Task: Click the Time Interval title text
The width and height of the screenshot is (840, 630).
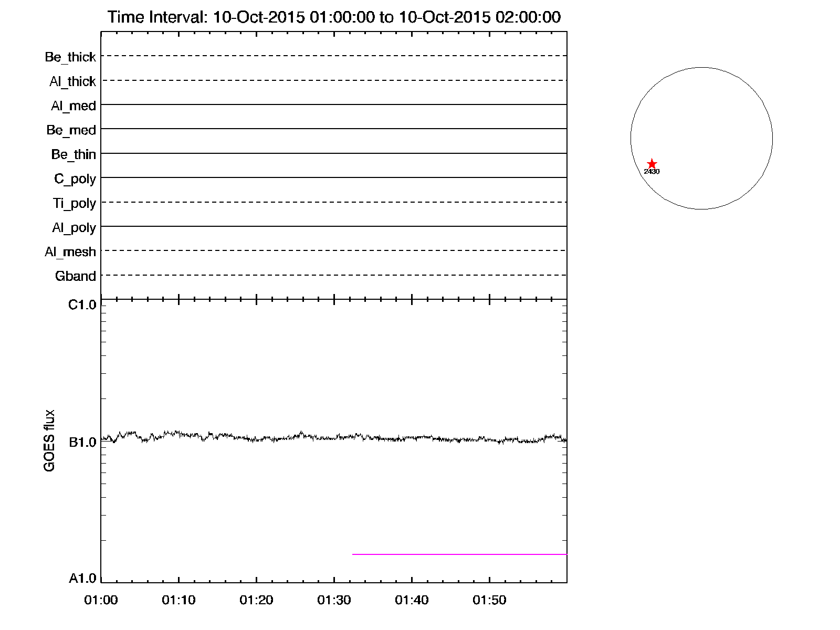Action: (x=334, y=17)
